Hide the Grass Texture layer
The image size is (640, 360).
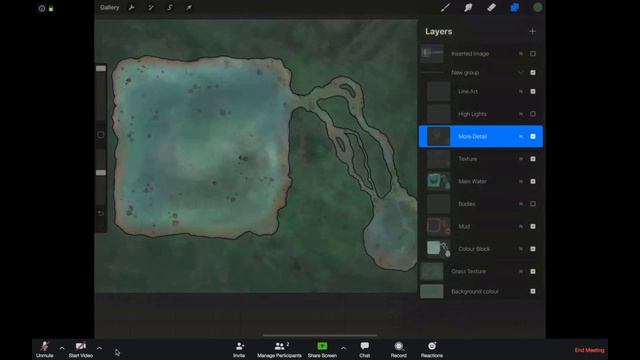tap(533, 271)
